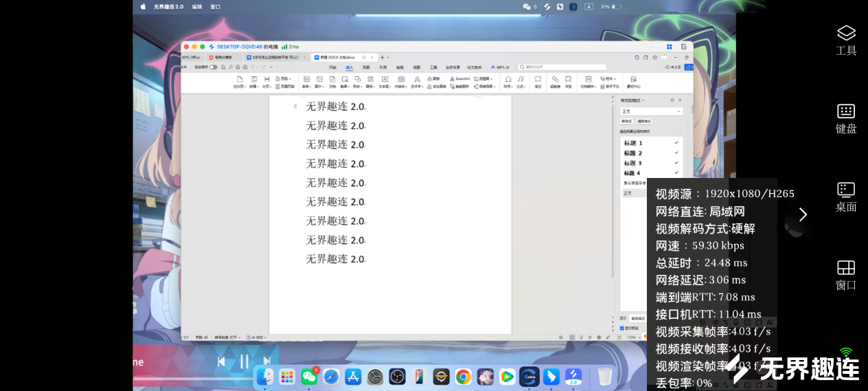This screenshot has height=391, width=868.
Task: Insert 艺术字 word art
Action: click(417, 82)
